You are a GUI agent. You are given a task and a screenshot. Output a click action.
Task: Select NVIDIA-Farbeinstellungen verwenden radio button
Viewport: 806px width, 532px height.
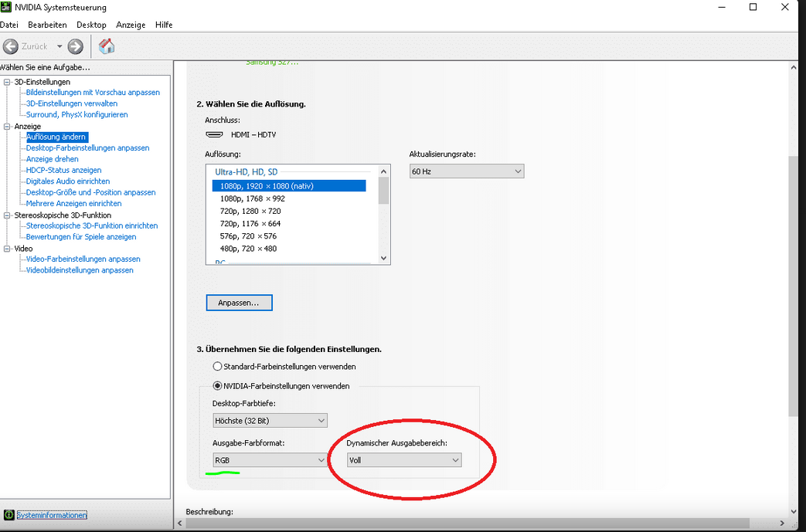click(217, 386)
